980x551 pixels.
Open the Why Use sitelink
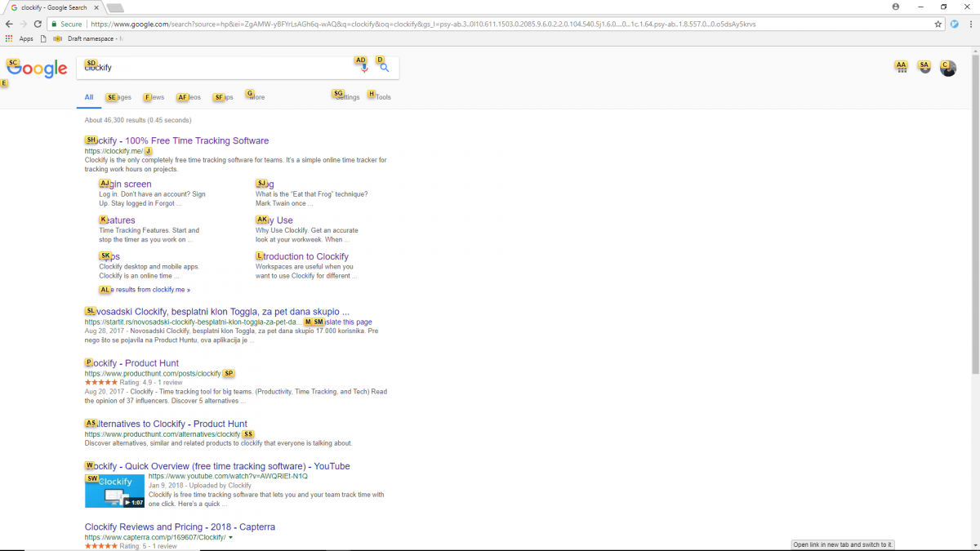click(274, 220)
